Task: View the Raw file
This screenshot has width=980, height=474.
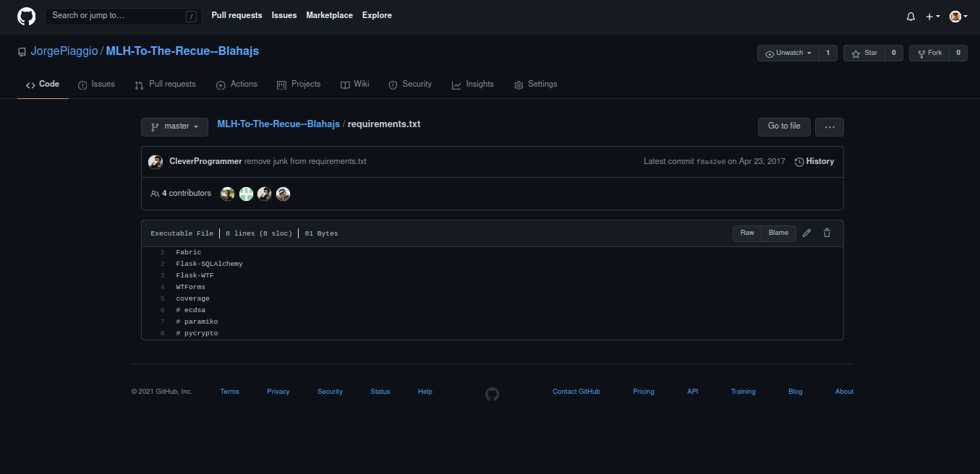Action: (x=747, y=233)
